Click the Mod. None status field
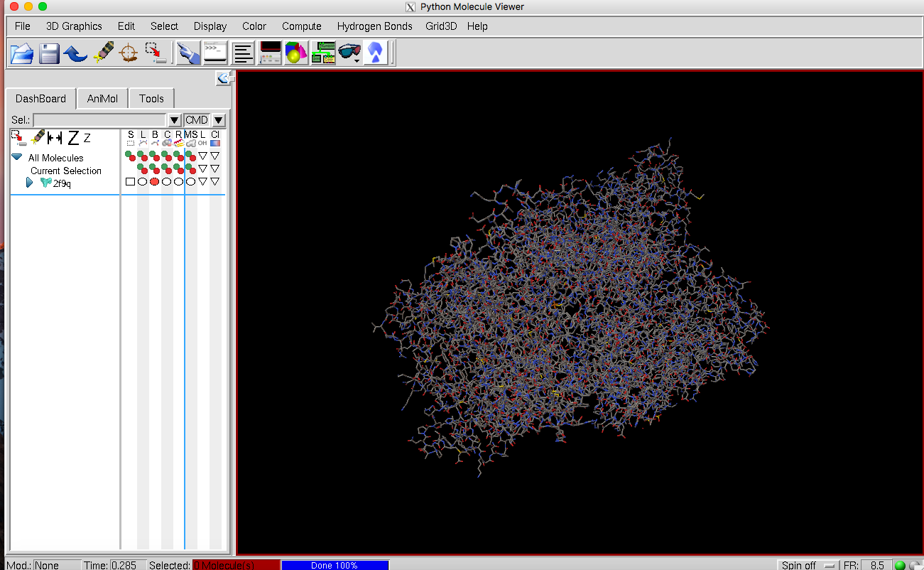This screenshot has height=570, width=924. click(x=56, y=565)
